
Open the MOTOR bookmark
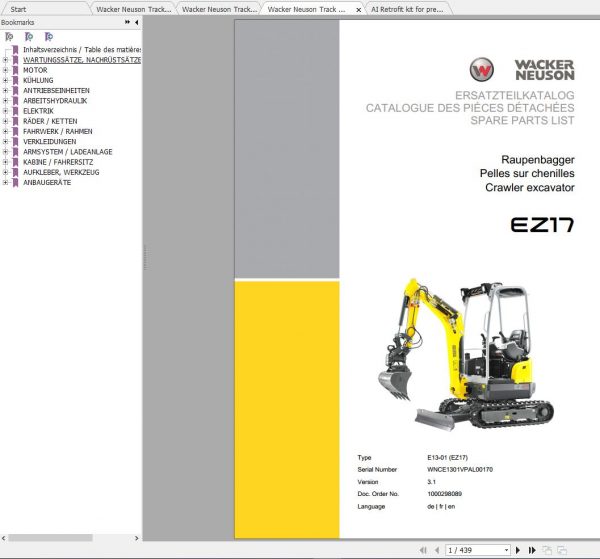[35, 70]
